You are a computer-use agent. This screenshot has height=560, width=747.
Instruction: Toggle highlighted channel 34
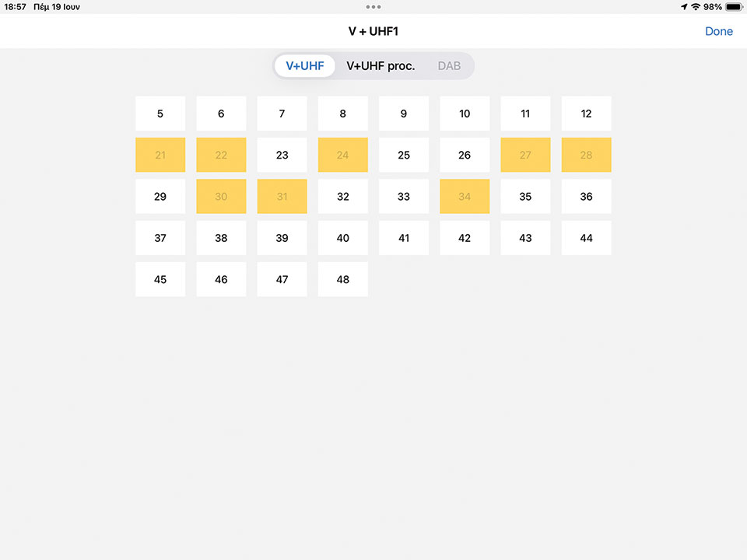coord(465,196)
